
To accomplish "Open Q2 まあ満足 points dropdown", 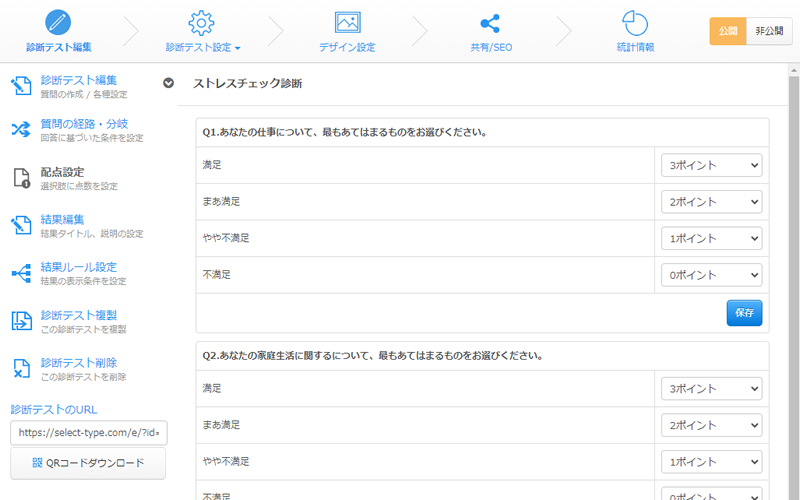I will 711,425.
